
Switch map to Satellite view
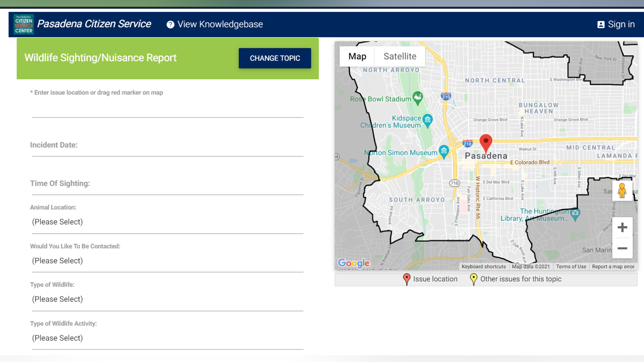400,56
